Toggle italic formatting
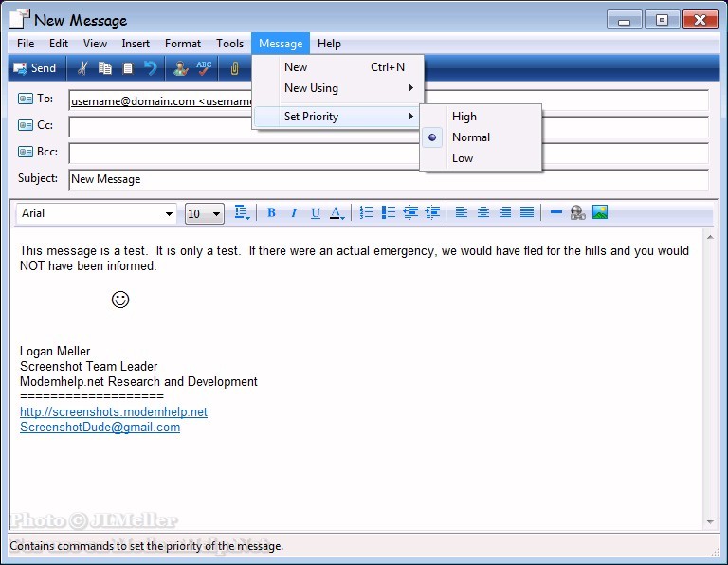The width and height of the screenshot is (728, 565). tap(294, 213)
